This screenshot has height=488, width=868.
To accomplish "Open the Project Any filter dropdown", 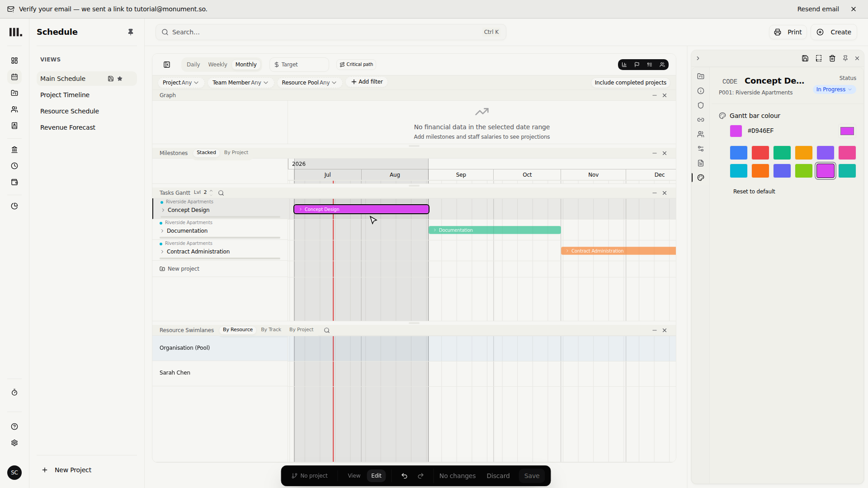I will (x=180, y=83).
